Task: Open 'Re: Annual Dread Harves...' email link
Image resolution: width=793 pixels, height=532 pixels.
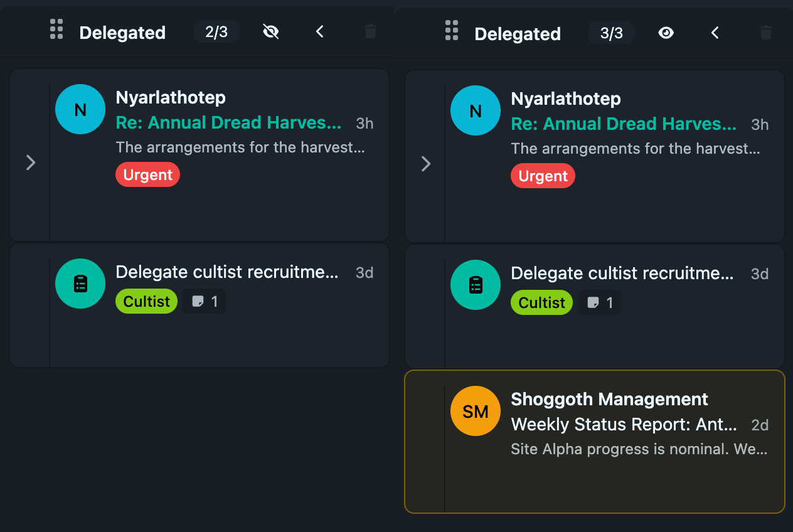Action: 229,122
